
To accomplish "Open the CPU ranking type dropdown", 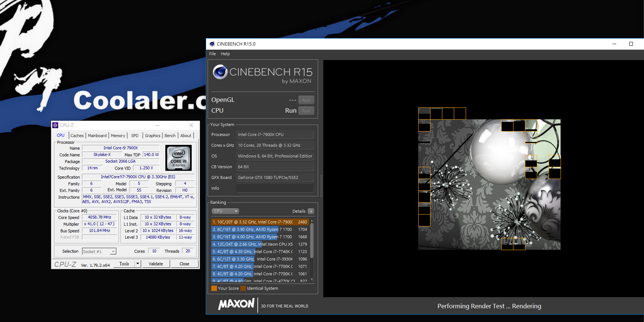I will [x=225, y=211].
